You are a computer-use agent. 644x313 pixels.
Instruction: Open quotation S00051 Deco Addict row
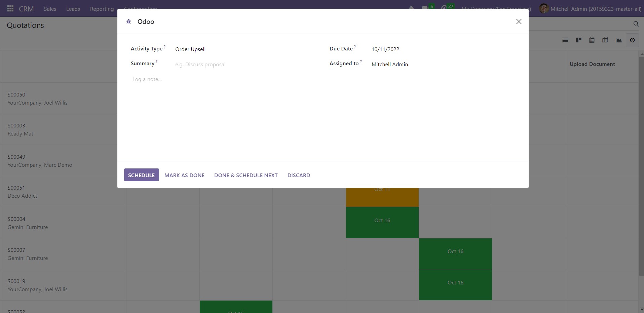(x=63, y=192)
